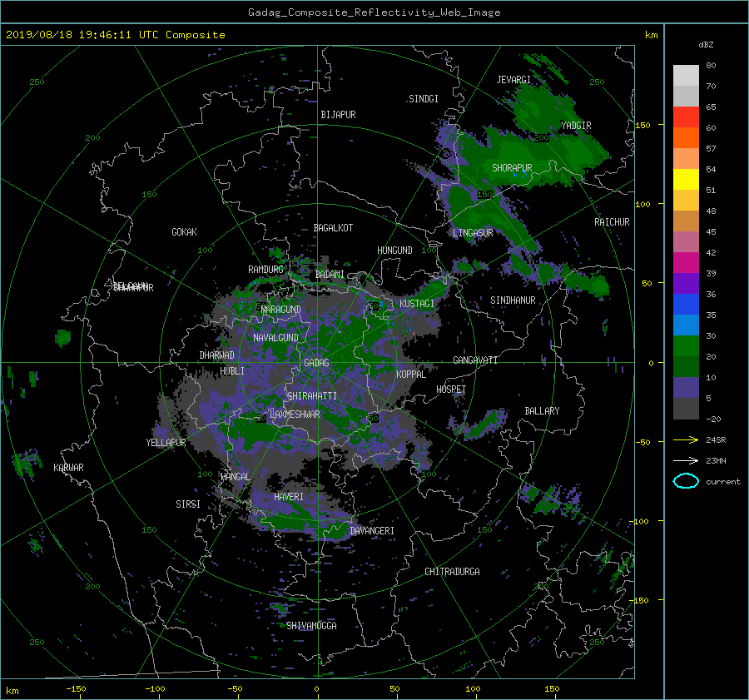Click the SIRSI city label
The width and height of the screenshot is (749, 700).
point(188,504)
